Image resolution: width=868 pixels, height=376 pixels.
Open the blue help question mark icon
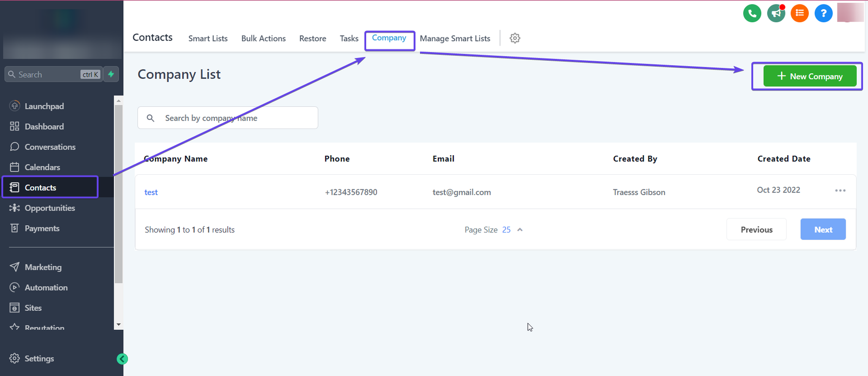coord(824,14)
